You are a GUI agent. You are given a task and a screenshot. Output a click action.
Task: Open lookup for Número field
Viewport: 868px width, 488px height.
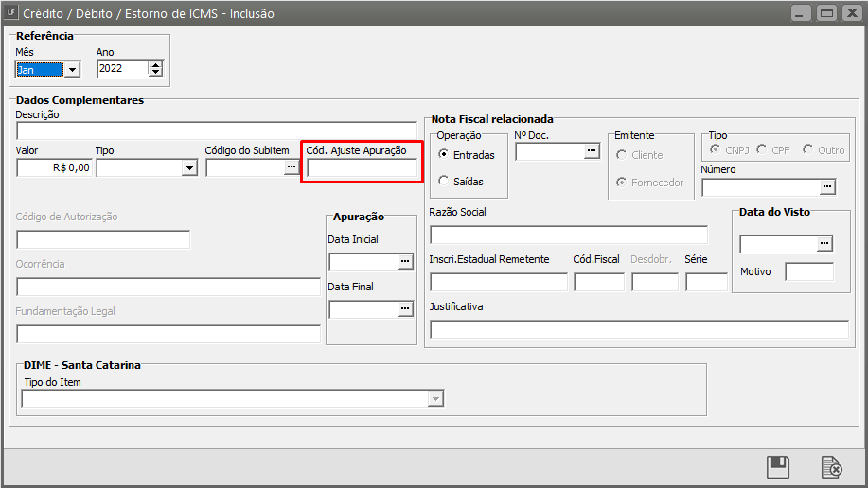827,187
